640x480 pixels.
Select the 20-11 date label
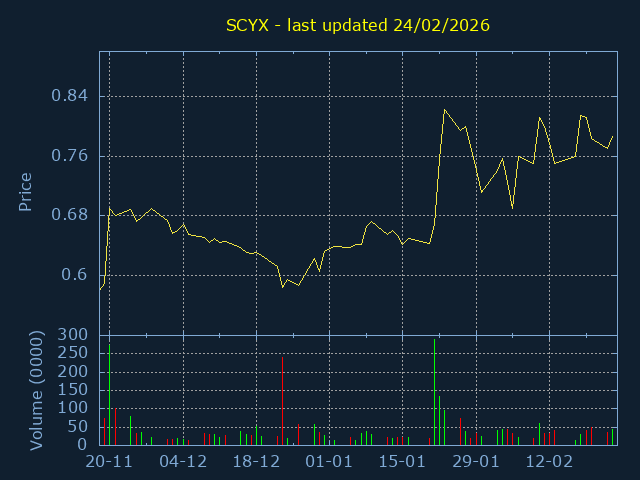(x=109, y=462)
